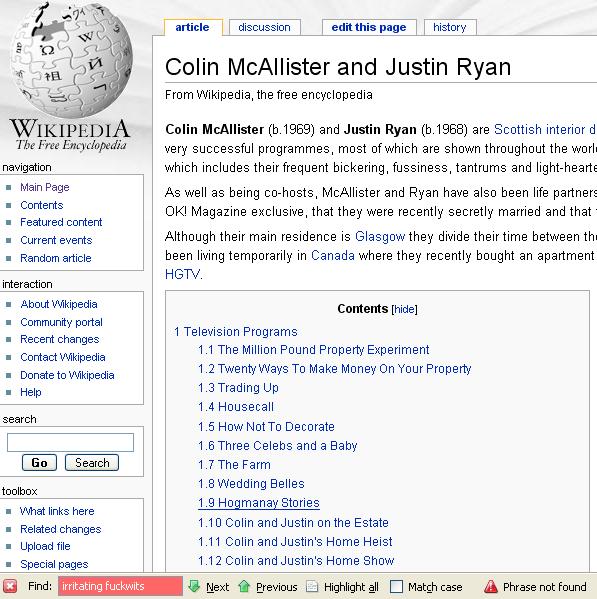The image size is (597, 599).
Task: Open the Random article link
Action: [56, 258]
